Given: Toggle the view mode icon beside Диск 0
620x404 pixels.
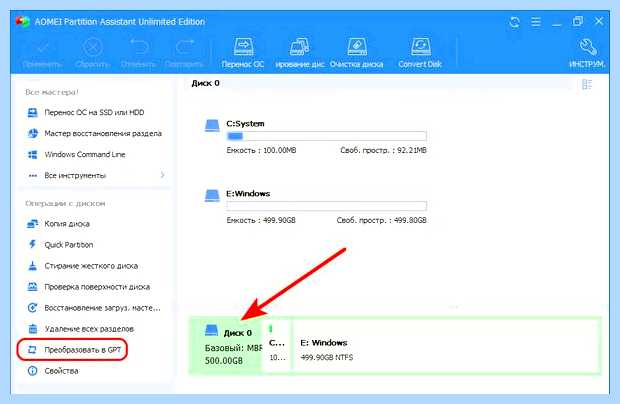Looking at the screenshot, I should coord(587,84).
